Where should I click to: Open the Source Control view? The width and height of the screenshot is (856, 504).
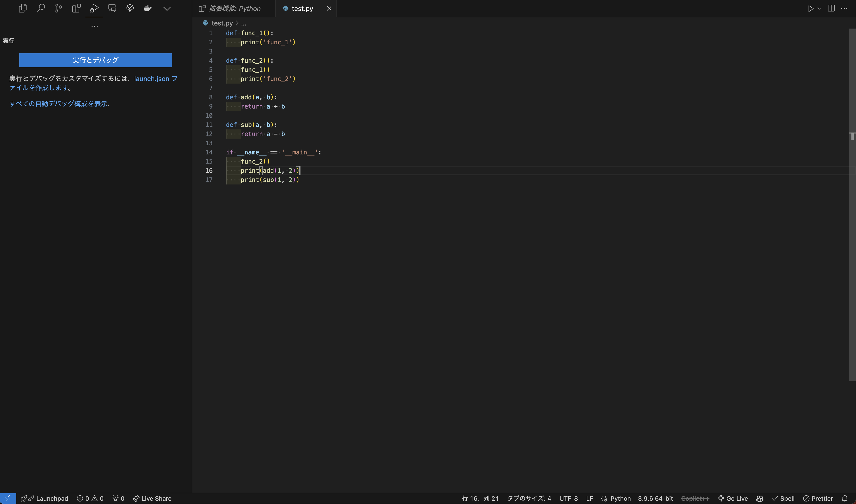[x=58, y=8]
